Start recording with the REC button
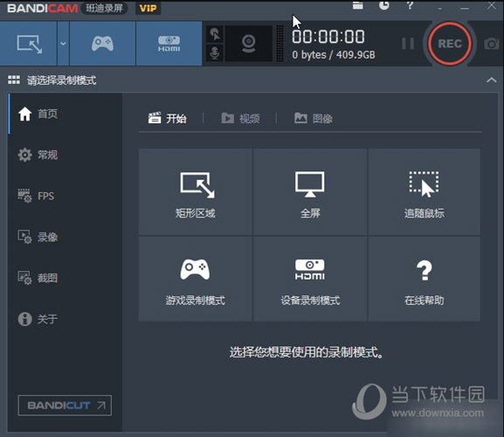 pos(450,44)
